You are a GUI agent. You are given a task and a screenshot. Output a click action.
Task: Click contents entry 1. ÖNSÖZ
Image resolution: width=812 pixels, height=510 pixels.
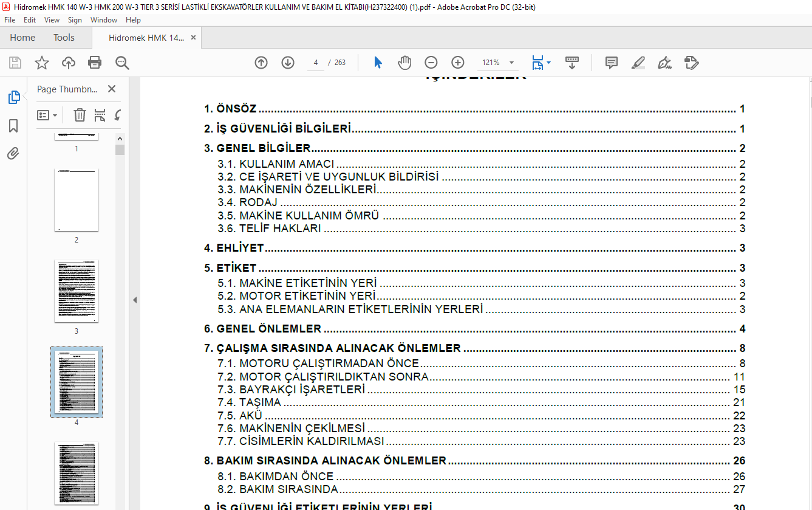point(474,109)
